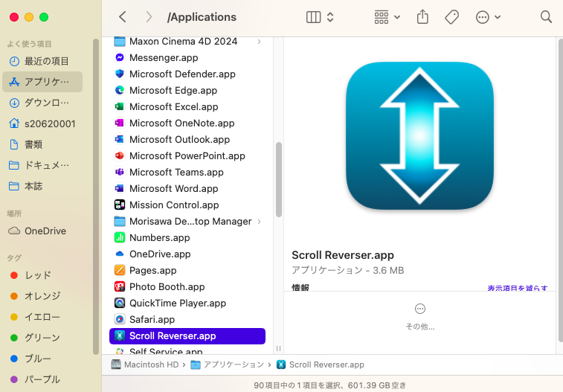Click the Tag toolbar icon
This screenshot has height=392, width=563.
point(451,17)
